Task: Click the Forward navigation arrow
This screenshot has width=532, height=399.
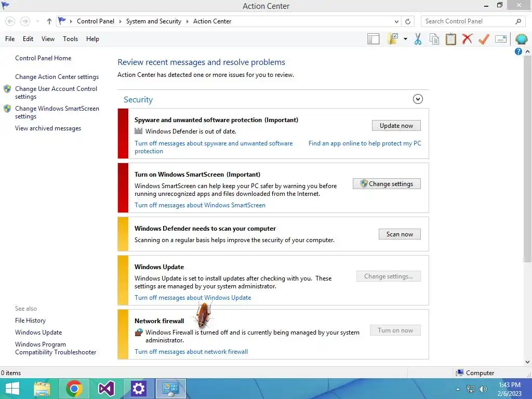Action: 25,21
